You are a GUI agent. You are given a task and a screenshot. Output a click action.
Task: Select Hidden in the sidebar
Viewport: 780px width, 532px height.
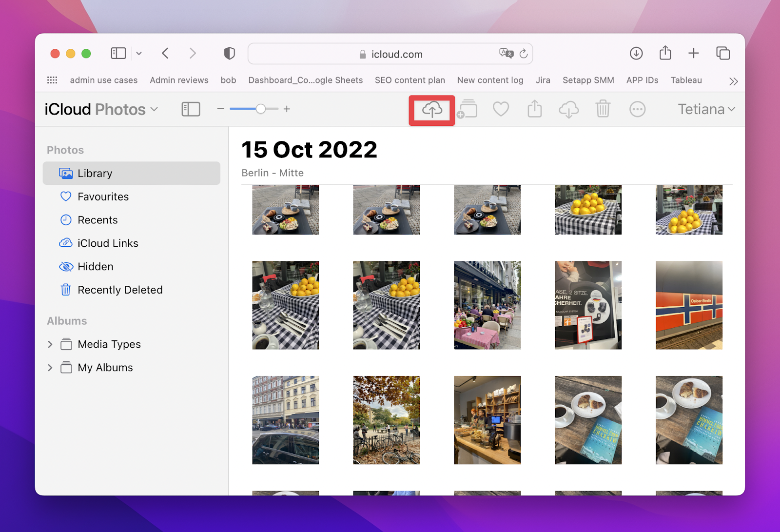coord(132,266)
